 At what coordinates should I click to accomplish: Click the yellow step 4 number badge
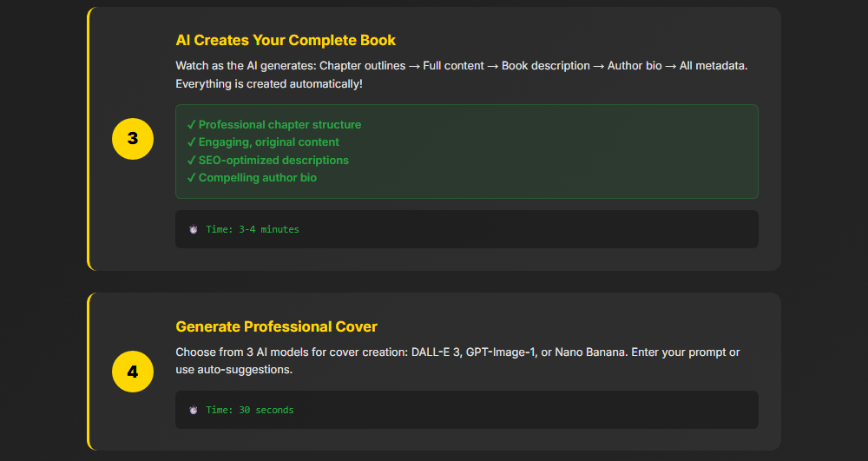pyautogui.click(x=133, y=372)
